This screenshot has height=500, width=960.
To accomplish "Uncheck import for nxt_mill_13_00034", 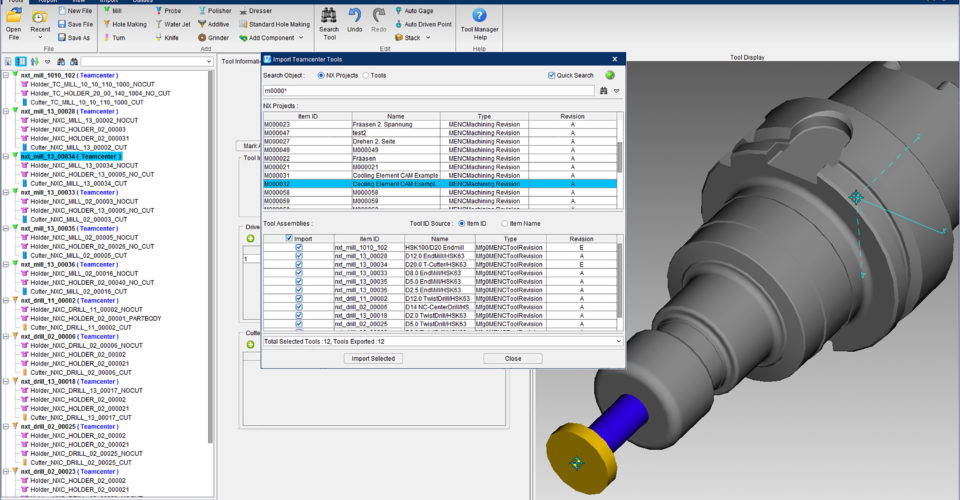I will 299,264.
